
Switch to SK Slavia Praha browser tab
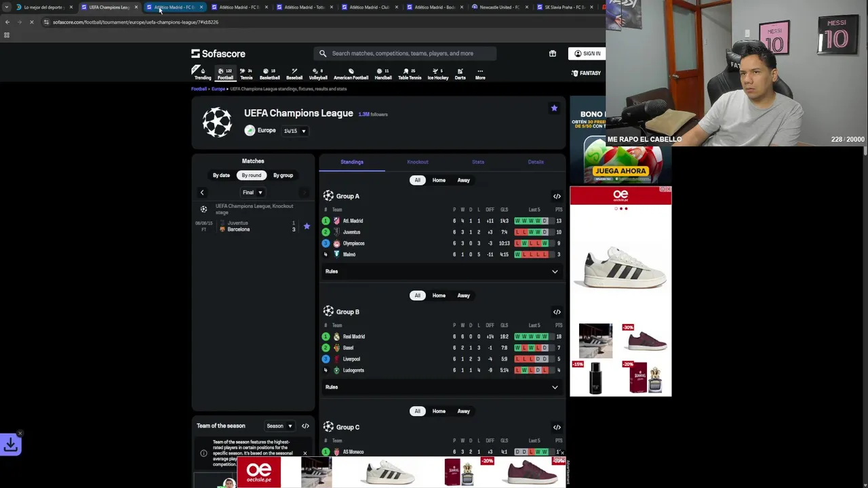point(564,7)
